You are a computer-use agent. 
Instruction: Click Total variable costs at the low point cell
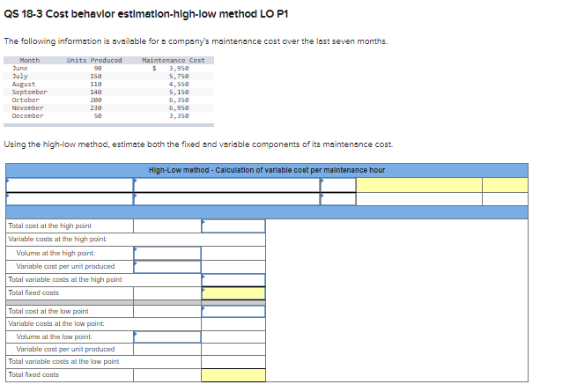pyautogui.click(x=233, y=362)
